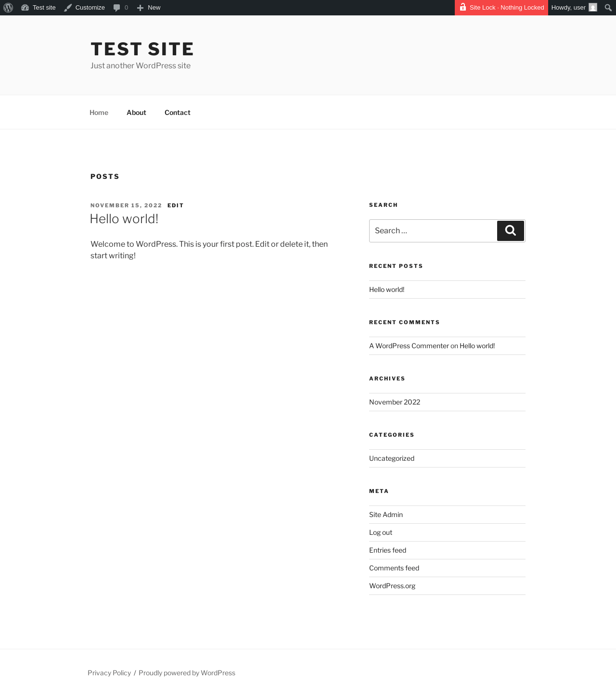Open the comments bubble icon
The width and height of the screenshot is (616, 695).
(x=116, y=8)
